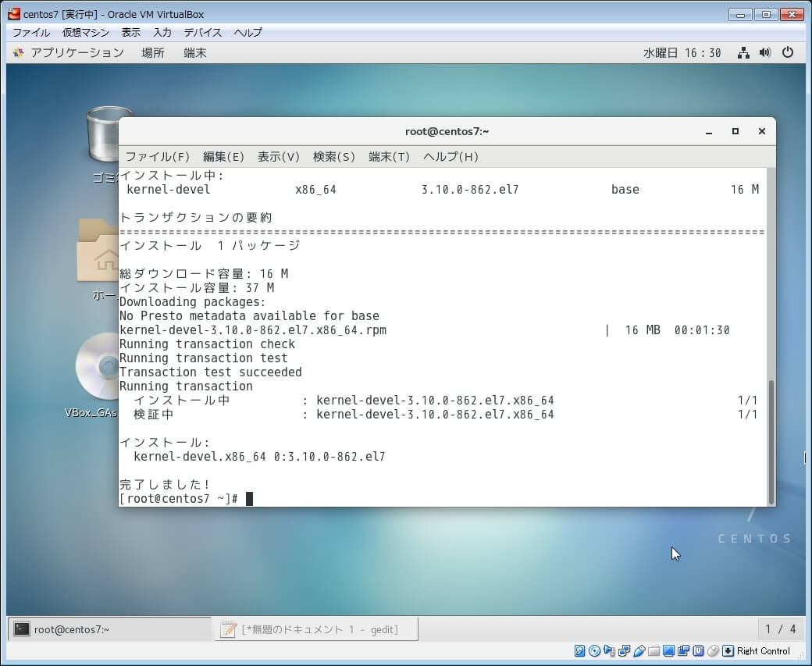Viewport: 812px width, 666px height.
Task: Switch to gedit window in taskbar
Action: tap(315, 629)
